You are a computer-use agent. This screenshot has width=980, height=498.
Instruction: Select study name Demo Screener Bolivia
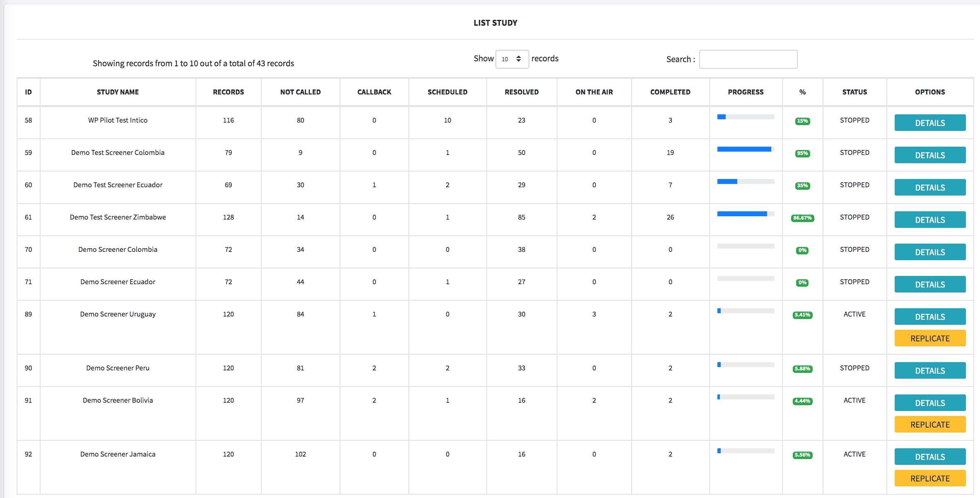[x=118, y=400]
